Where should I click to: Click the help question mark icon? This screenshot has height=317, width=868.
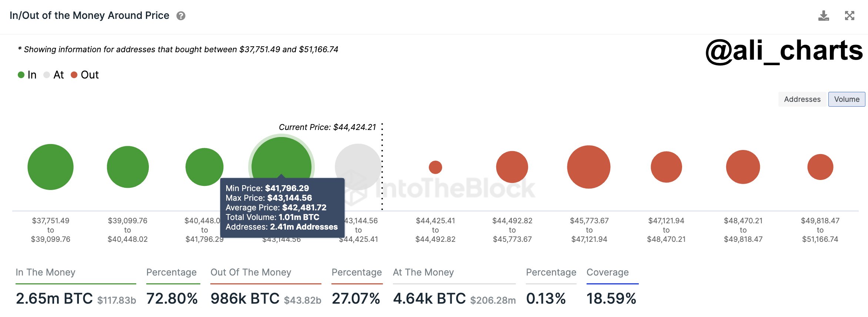coord(181,16)
